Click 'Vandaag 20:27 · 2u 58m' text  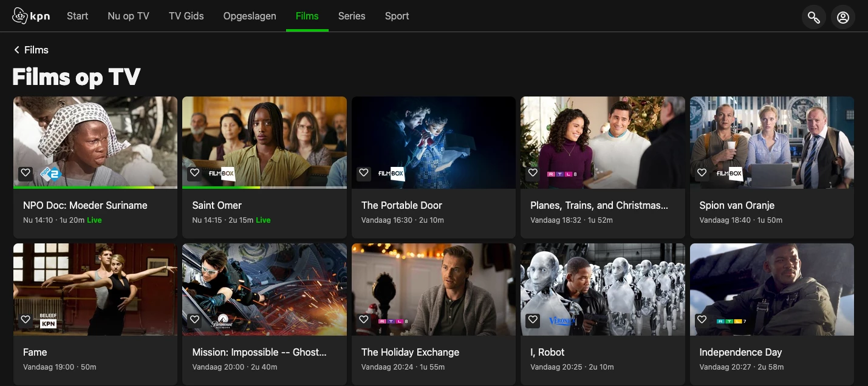click(742, 367)
